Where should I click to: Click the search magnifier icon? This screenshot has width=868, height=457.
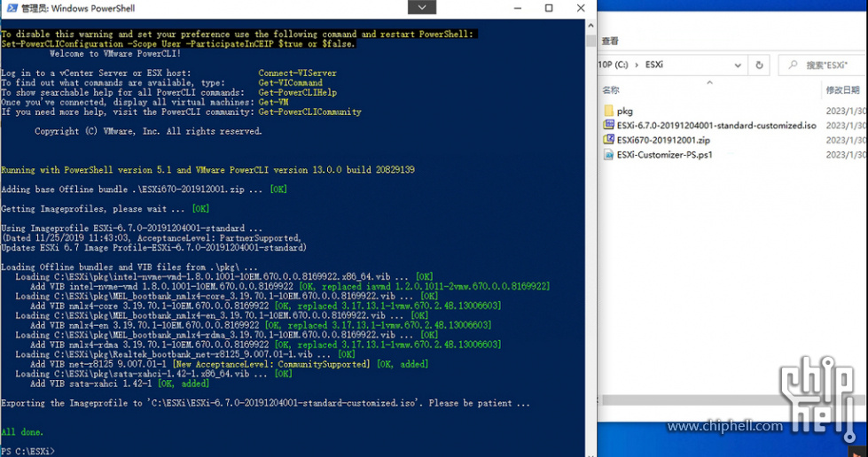793,65
